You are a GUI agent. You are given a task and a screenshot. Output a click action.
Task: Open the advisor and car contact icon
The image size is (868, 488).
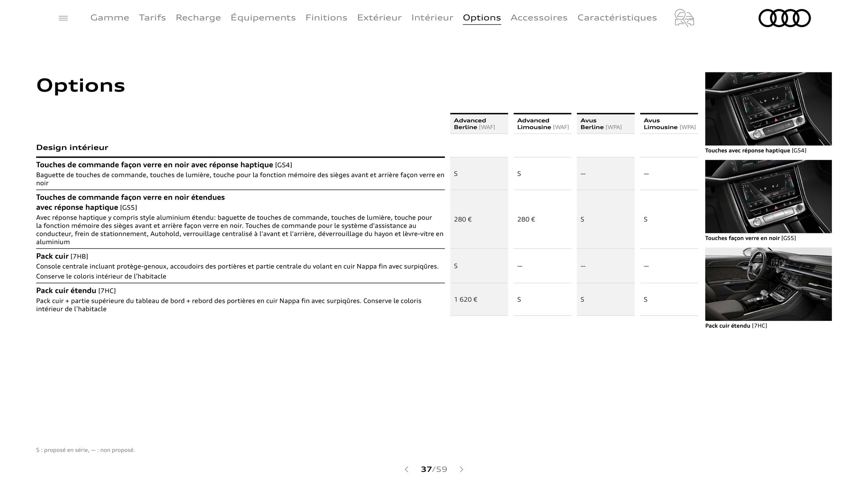tap(684, 18)
